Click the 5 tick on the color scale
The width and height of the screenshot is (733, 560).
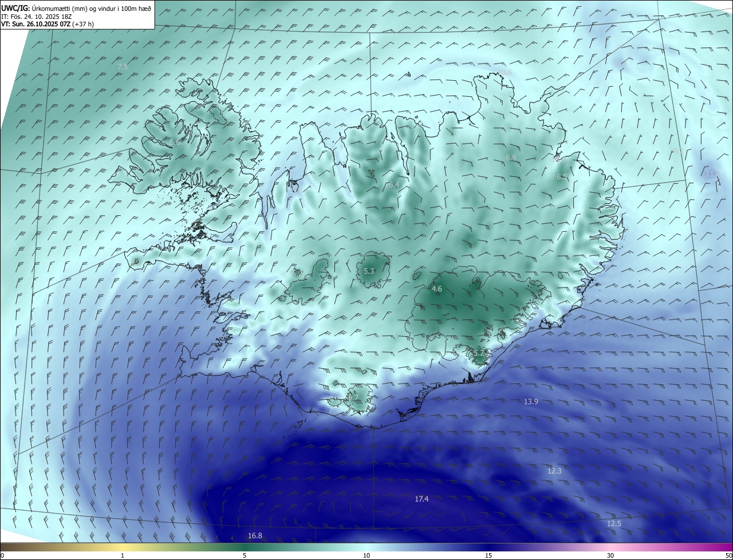[x=245, y=555]
